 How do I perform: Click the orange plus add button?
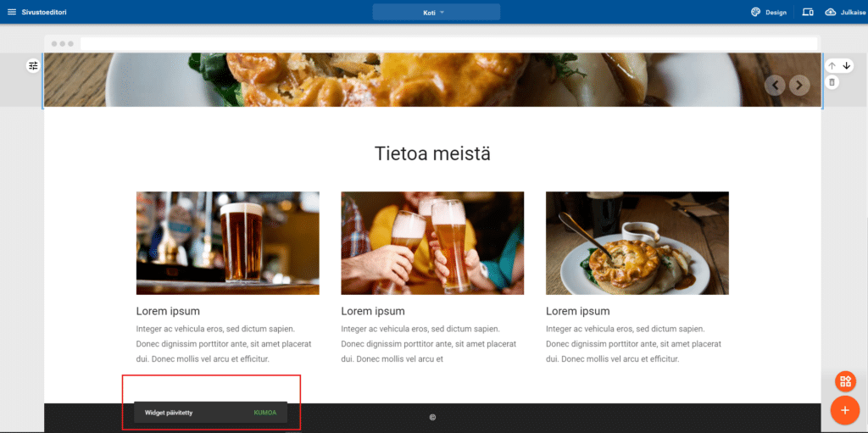[x=845, y=410]
